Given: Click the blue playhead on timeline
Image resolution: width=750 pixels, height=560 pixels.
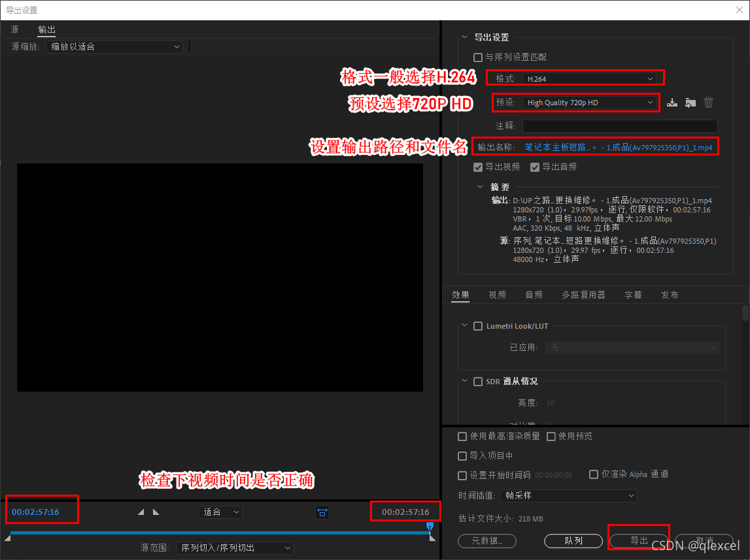Looking at the screenshot, I should click(430, 527).
